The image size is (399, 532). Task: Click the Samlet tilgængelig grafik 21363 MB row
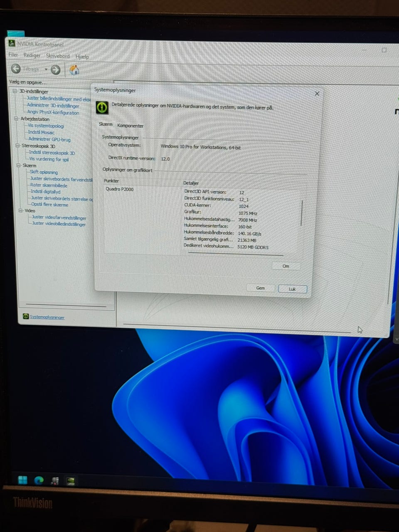click(220, 240)
